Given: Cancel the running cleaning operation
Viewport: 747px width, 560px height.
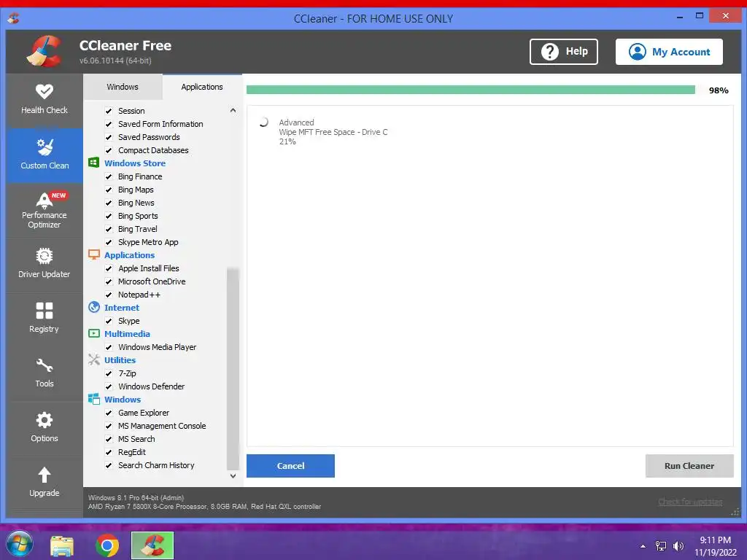Looking at the screenshot, I should tap(290, 466).
